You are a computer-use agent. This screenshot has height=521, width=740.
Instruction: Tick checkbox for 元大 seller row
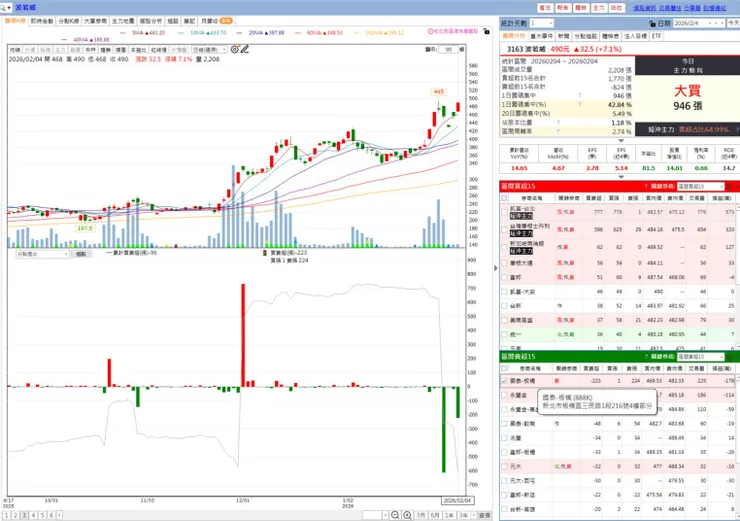click(504, 466)
